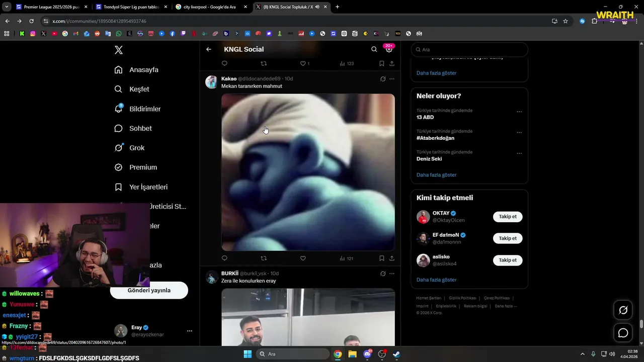Repost the top post with 123 views

click(264, 63)
